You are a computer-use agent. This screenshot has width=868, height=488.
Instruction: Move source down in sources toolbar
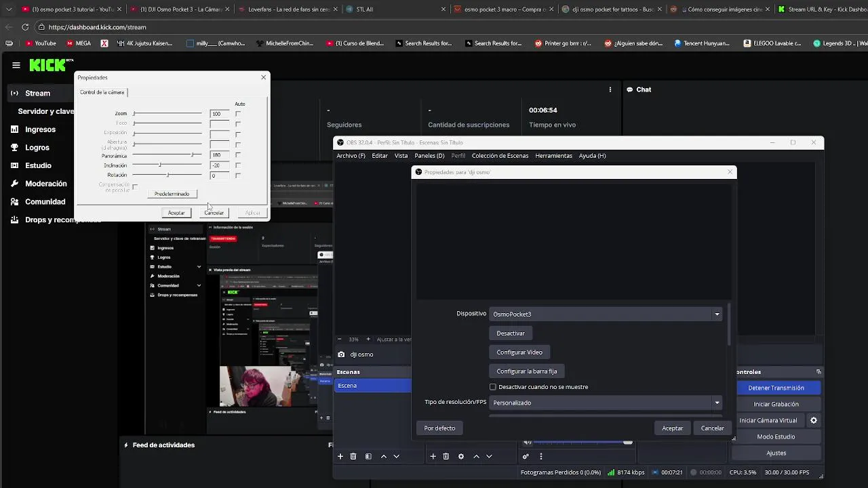pyautogui.click(x=489, y=456)
